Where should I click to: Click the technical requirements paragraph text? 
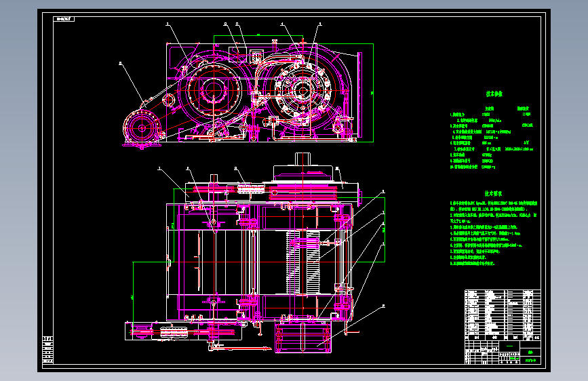pyautogui.click(x=494, y=233)
